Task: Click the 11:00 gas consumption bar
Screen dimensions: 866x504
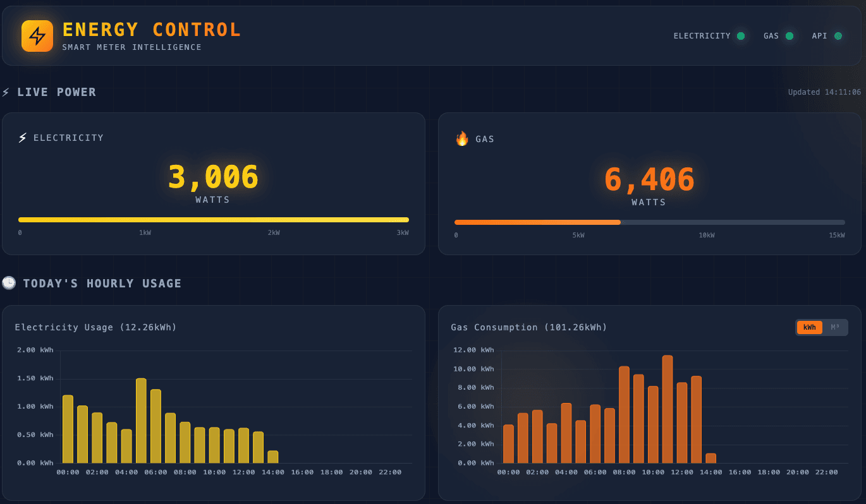Action: [668, 409]
